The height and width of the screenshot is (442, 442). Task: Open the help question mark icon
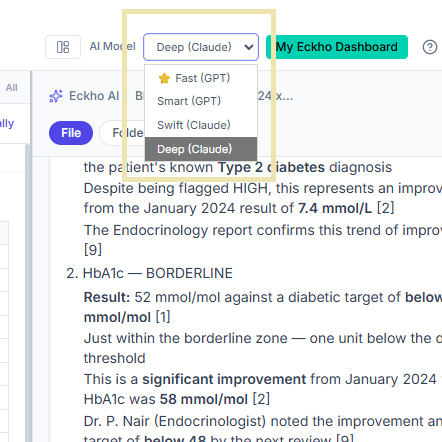pos(430,47)
